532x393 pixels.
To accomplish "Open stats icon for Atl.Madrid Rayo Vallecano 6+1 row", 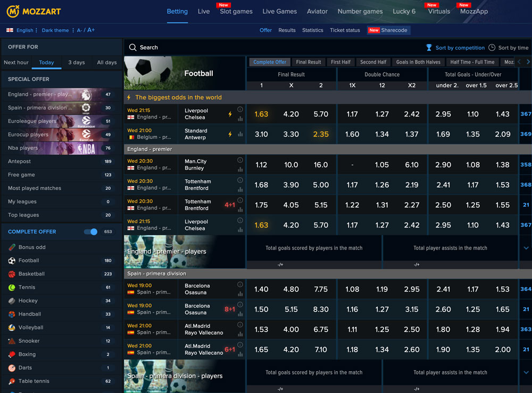I will [240, 354].
